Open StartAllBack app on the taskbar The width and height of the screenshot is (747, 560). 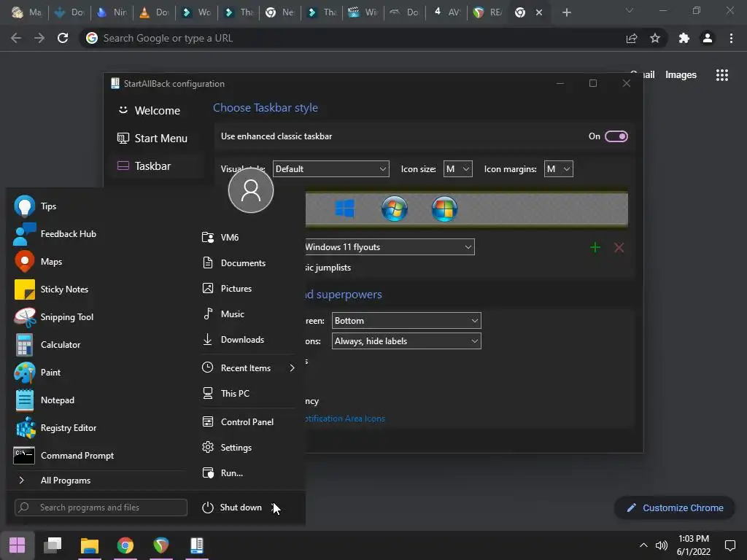coord(197,545)
